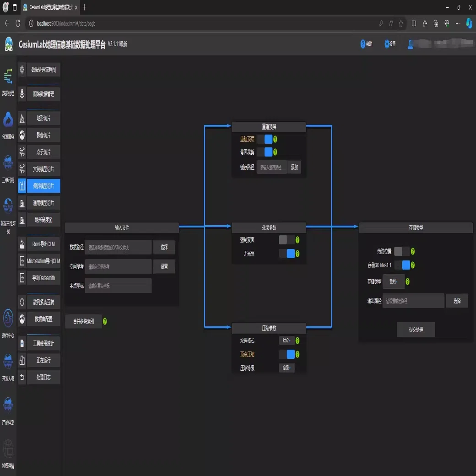Open the 开发人员 sidebar section
This screenshot has height=476, width=476.
8,368
